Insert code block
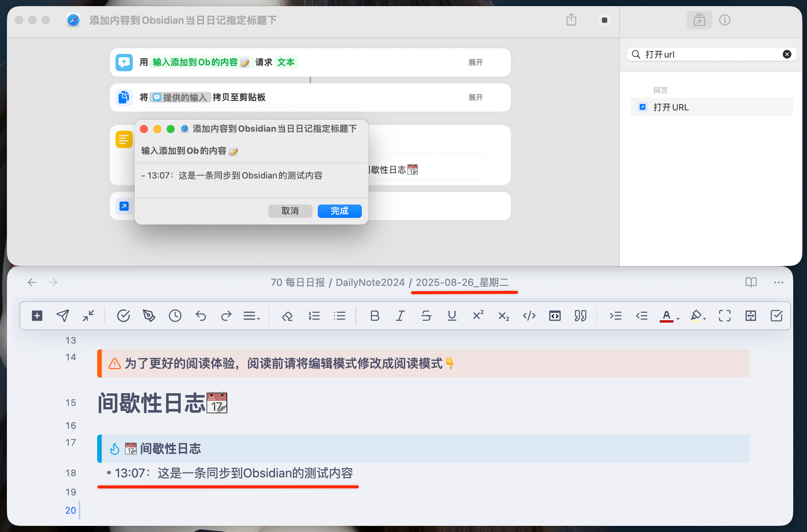The image size is (807, 532). coord(555,316)
